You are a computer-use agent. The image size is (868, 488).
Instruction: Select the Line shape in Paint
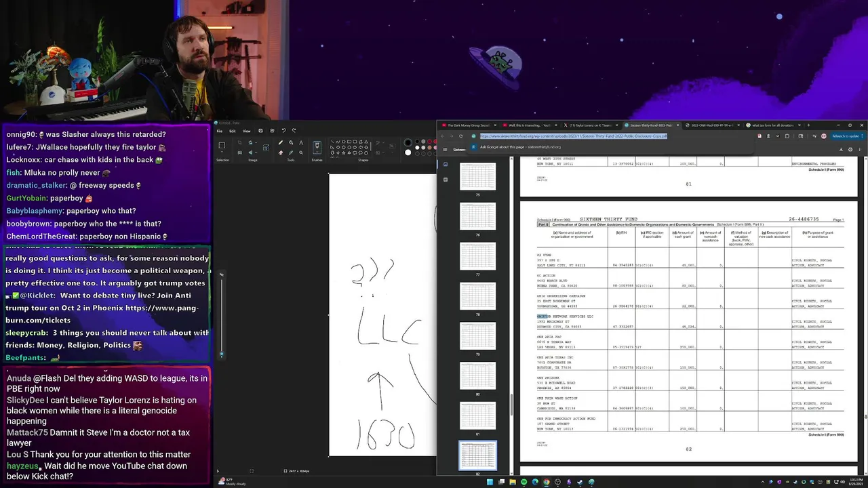[x=332, y=142]
